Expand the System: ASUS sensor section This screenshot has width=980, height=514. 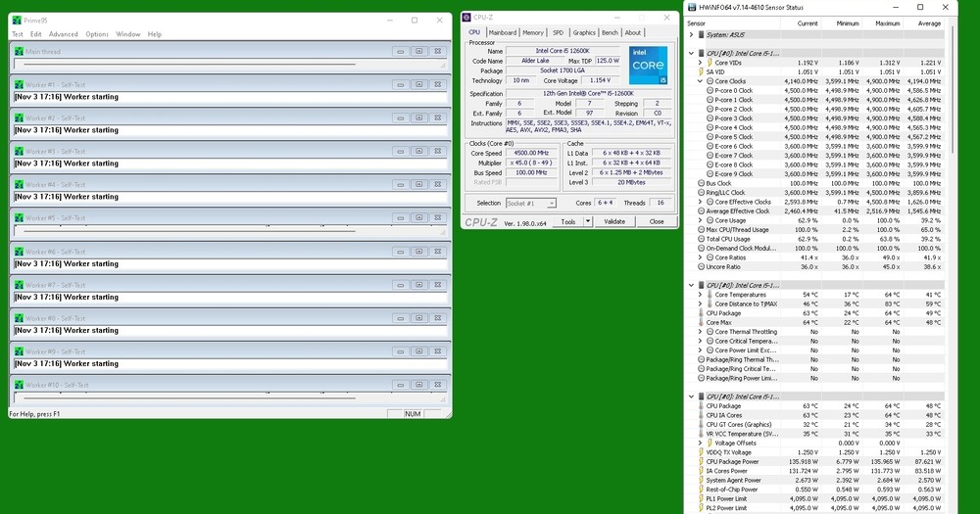tap(691, 34)
